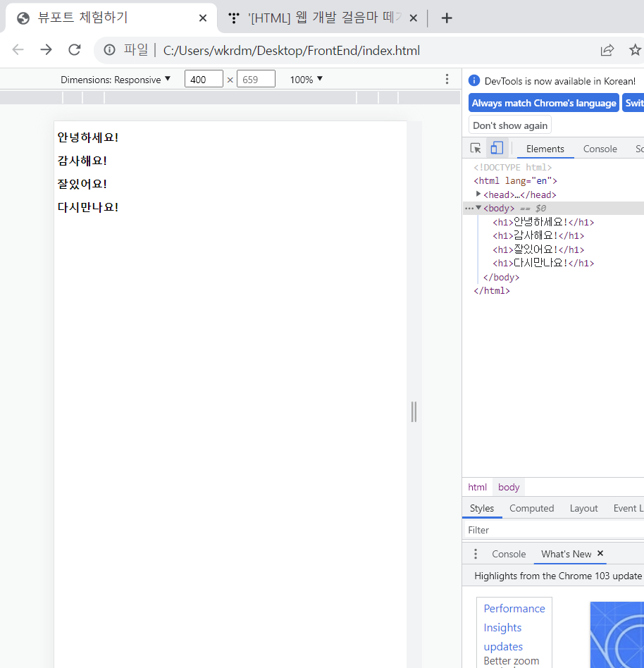Reload the index.html page
Viewport: 644px width, 668px height.
pos(75,50)
